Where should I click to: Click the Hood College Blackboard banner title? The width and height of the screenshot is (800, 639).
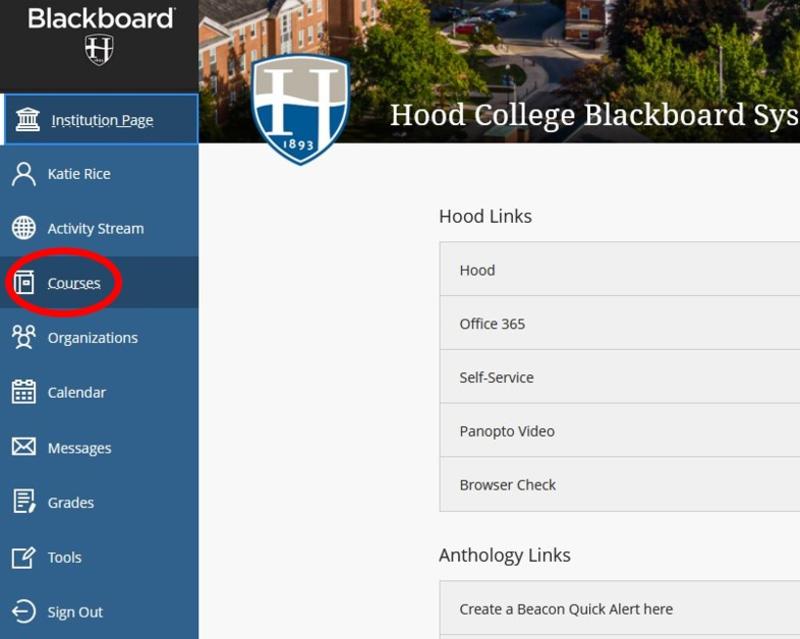(x=595, y=115)
